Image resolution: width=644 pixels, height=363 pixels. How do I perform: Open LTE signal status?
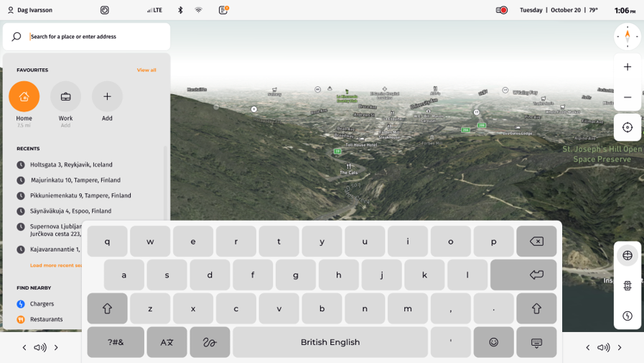click(x=154, y=10)
